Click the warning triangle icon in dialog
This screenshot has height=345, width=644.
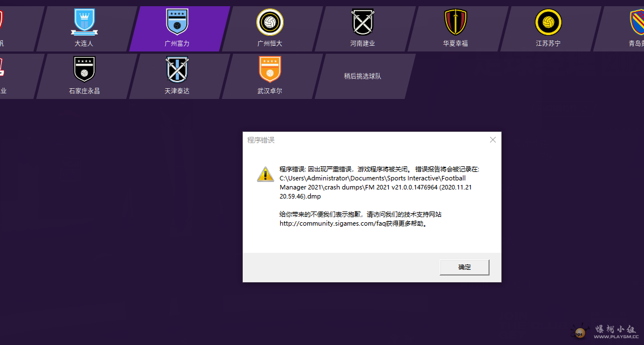(265, 174)
